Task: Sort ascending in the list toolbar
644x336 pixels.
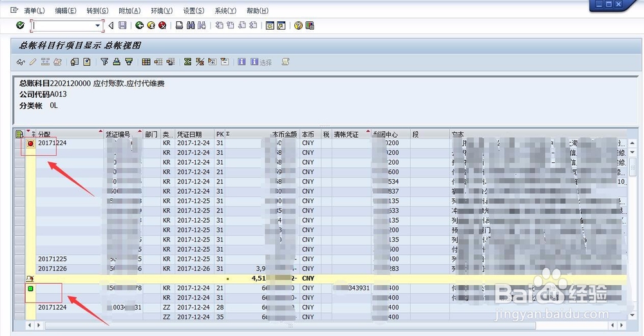Action: click(117, 62)
